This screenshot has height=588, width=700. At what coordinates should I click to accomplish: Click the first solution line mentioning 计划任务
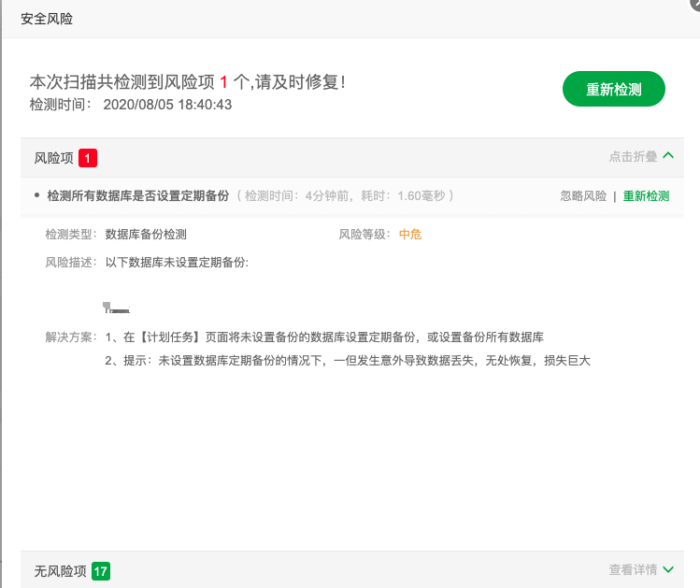324,337
